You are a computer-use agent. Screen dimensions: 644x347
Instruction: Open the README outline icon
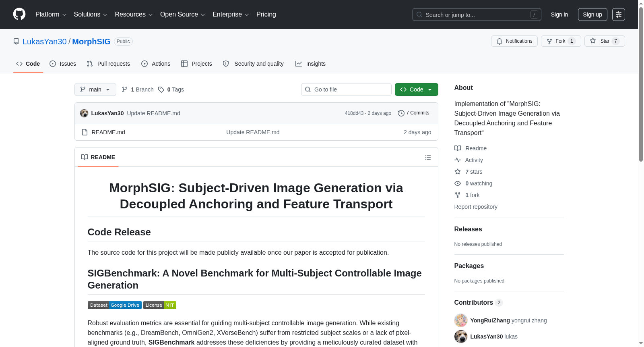tap(428, 157)
